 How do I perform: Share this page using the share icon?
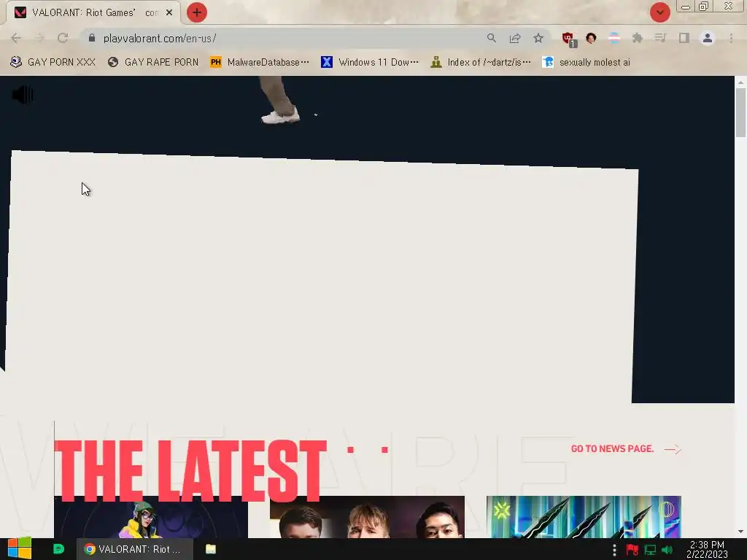(515, 38)
